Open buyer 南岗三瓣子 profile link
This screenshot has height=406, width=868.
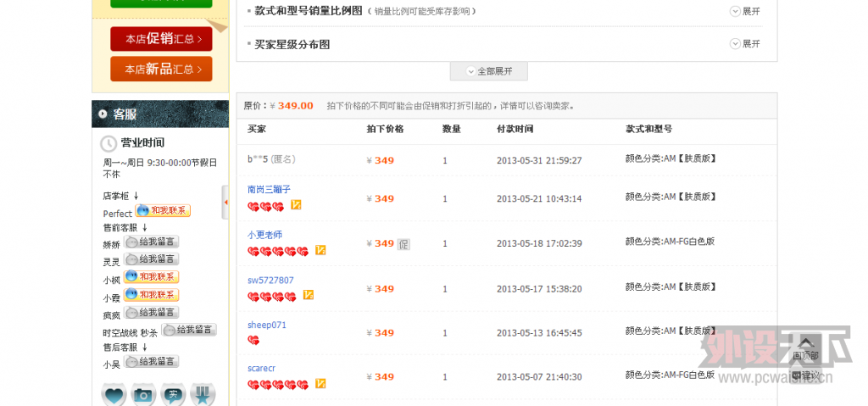click(269, 189)
